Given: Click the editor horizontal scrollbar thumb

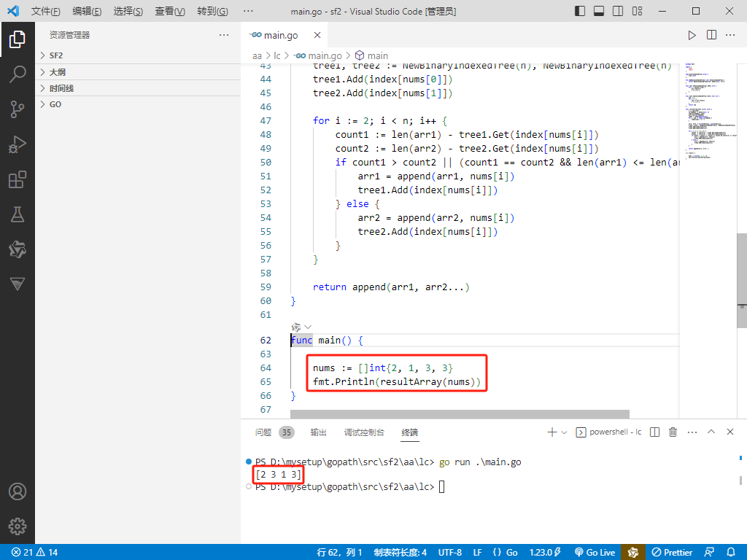Looking at the screenshot, I should click(x=460, y=414).
